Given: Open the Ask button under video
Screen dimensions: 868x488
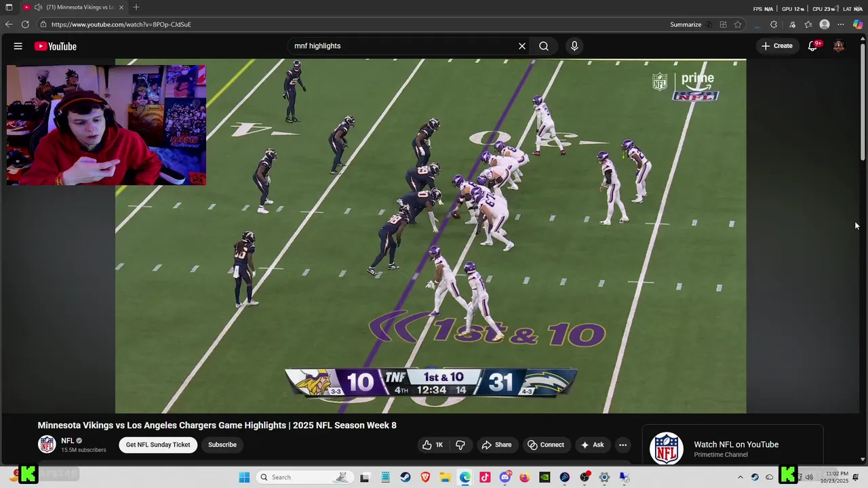Looking at the screenshot, I should point(592,445).
